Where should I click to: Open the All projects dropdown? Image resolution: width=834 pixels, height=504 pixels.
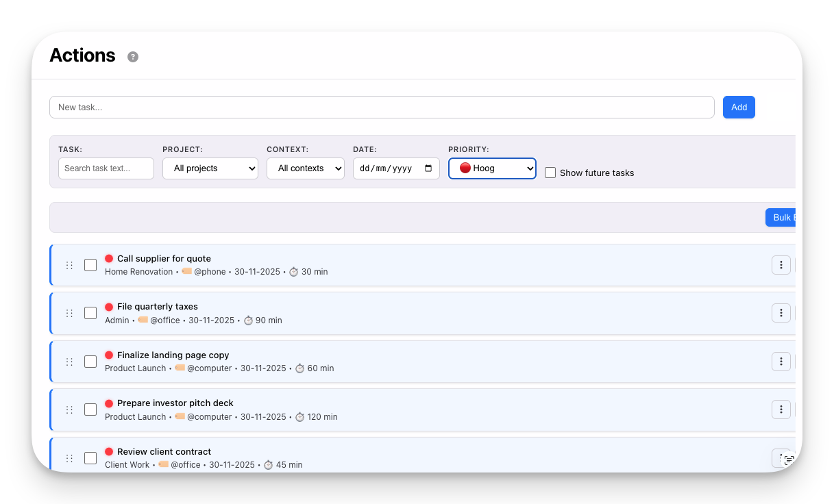tap(210, 168)
